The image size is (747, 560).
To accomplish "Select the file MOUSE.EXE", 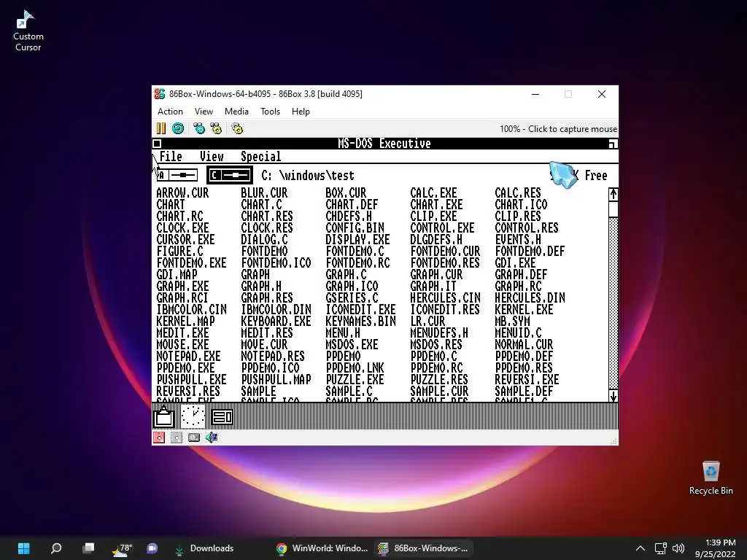I will click(x=182, y=344).
